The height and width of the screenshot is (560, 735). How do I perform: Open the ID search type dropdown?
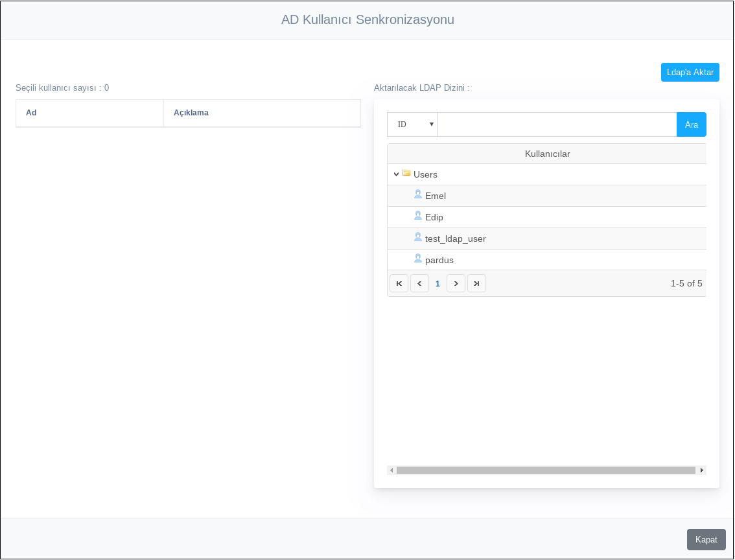(x=412, y=124)
